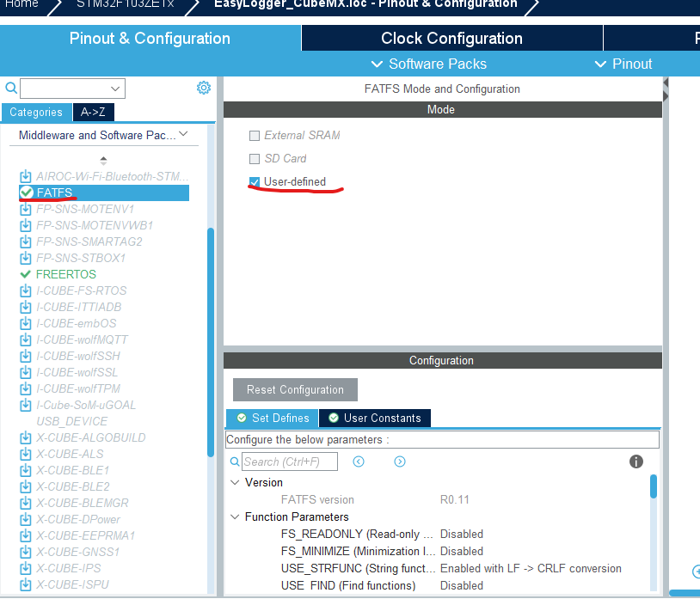The height and width of the screenshot is (599, 700).
Task: Click the download icon beside I-CUBE-FS-RTOS
Action: click(x=26, y=290)
